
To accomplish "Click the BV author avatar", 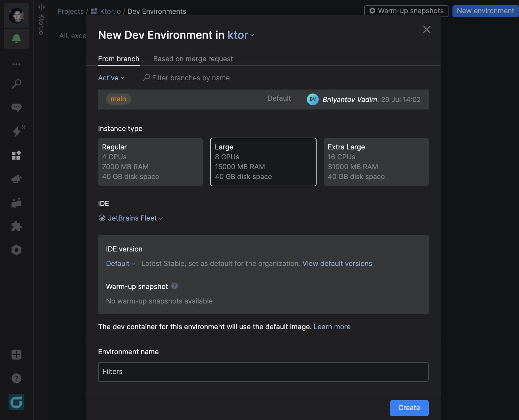I will [313, 99].
